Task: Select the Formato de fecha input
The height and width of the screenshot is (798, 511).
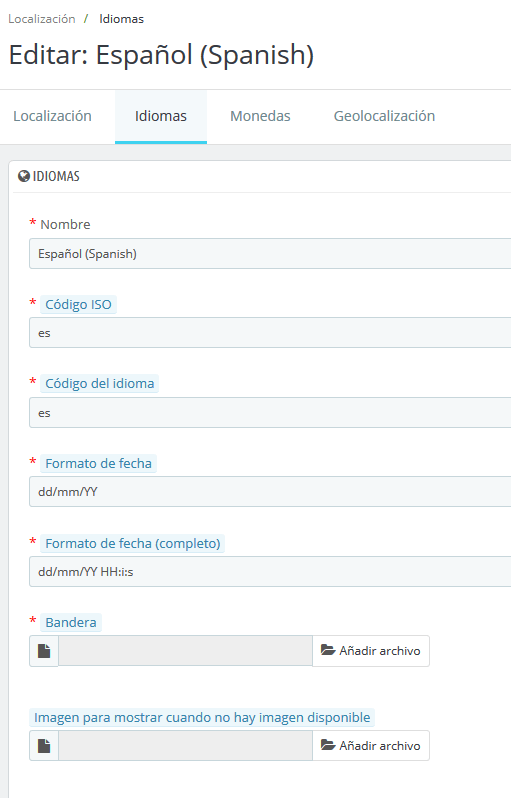Action: pos(270,492)
